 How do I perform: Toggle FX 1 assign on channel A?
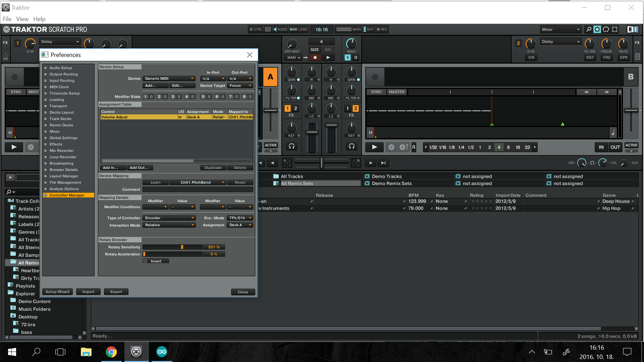click(287, 109)
